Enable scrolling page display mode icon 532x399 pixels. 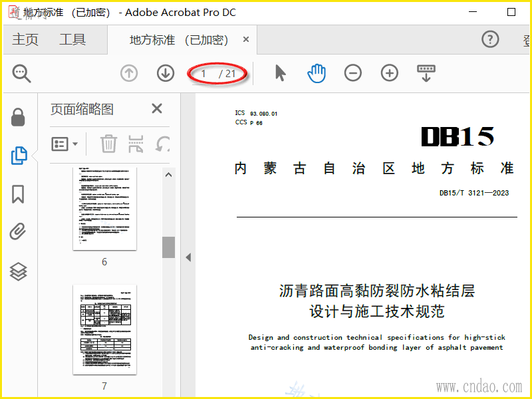click(426, 73)
